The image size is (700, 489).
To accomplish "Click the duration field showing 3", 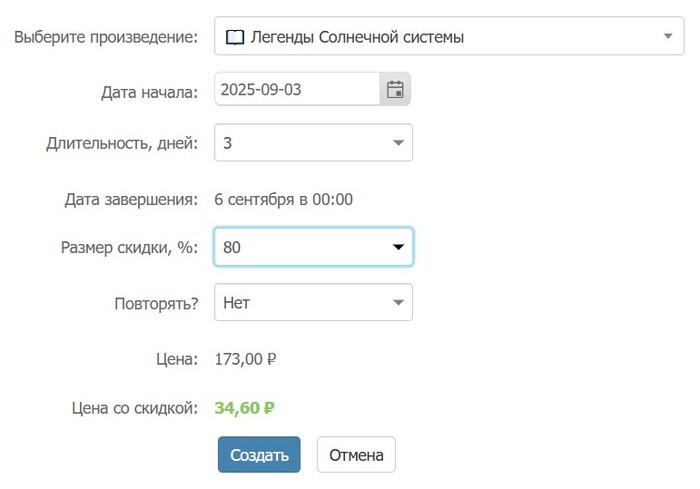I will tap(300, 143).
